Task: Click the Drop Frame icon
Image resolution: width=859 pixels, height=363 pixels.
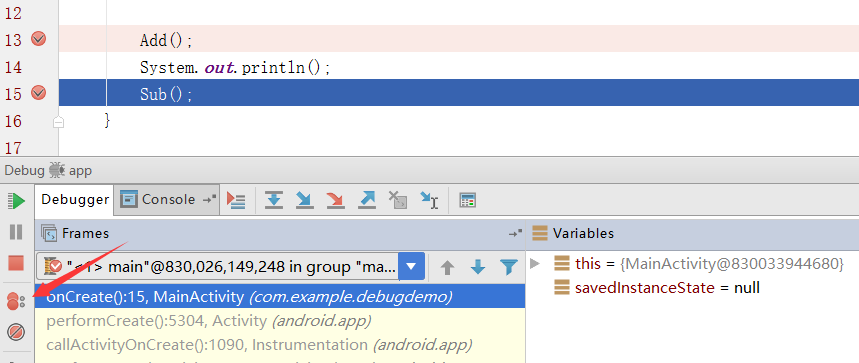Action: tap(398, 200)
